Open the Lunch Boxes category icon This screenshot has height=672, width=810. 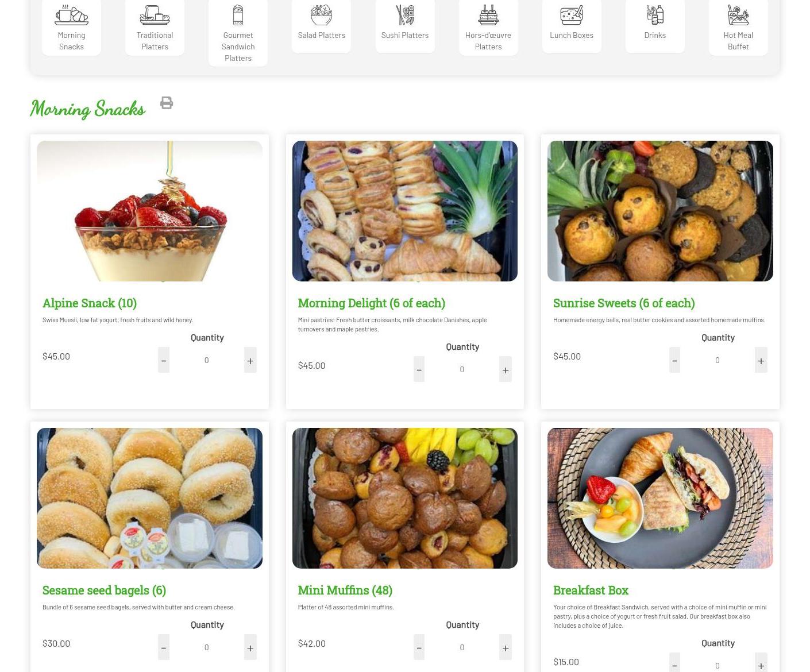[572, 15]
